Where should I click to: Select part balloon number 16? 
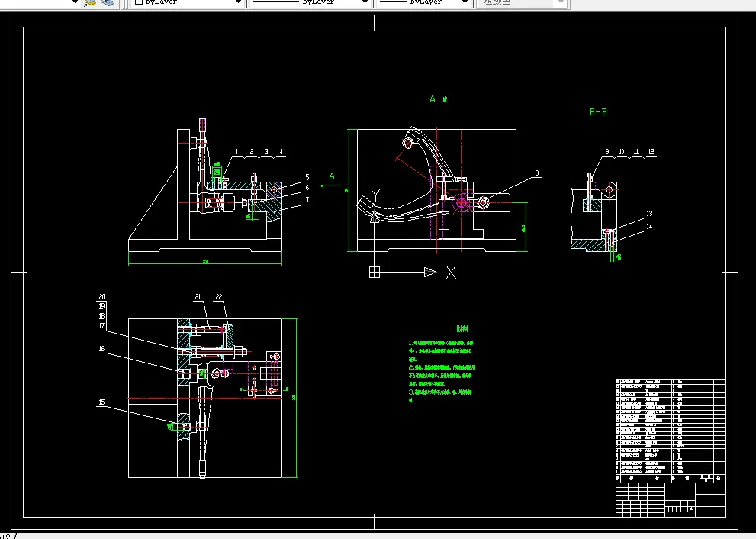101,348
